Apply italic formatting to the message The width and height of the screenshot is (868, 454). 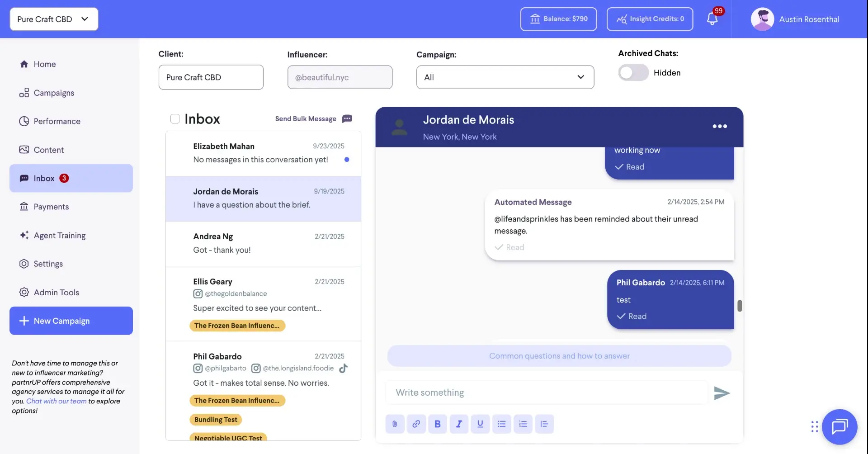[459, 424]
